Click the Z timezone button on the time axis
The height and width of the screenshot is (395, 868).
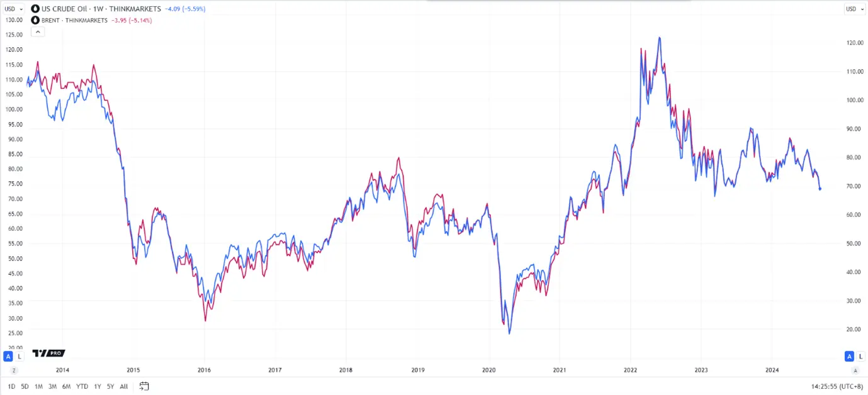click(13, 370)
